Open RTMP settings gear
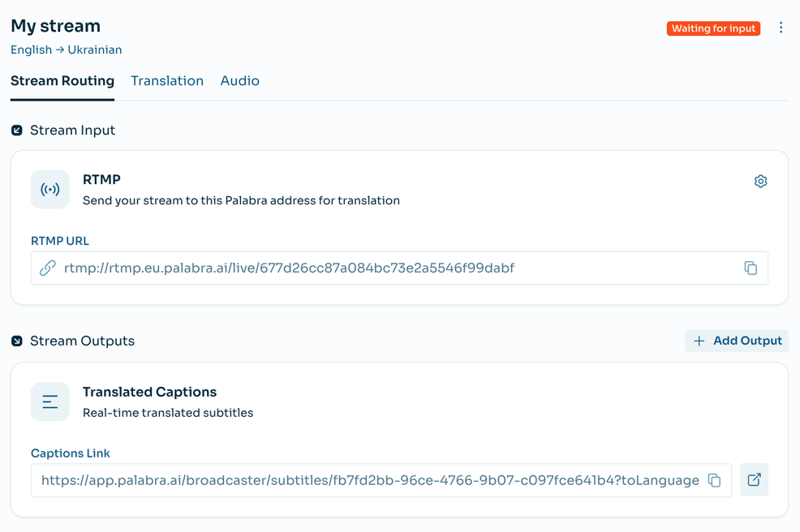Image resolution: width=800 pixels, height=532 pixels. (760, 182)
